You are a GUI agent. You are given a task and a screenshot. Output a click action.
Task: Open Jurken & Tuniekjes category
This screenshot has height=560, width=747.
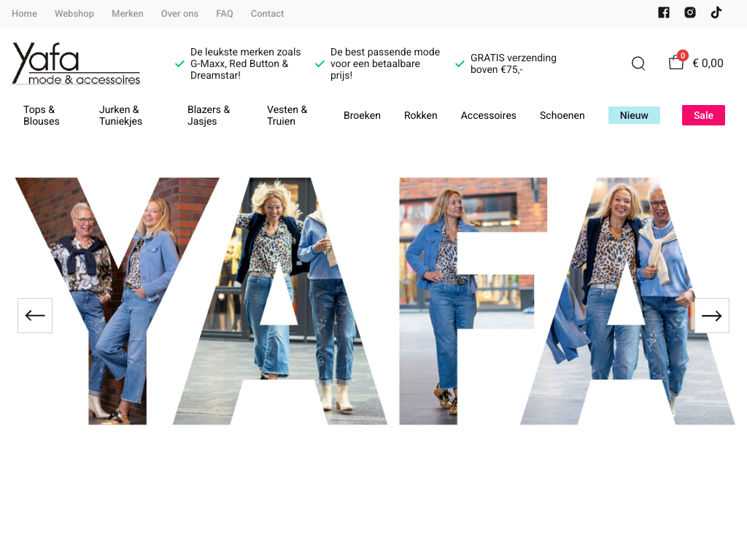[120, 115]
